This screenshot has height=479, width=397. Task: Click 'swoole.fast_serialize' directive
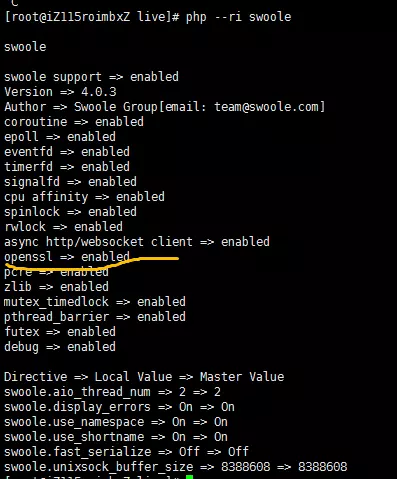click(77, 452)
